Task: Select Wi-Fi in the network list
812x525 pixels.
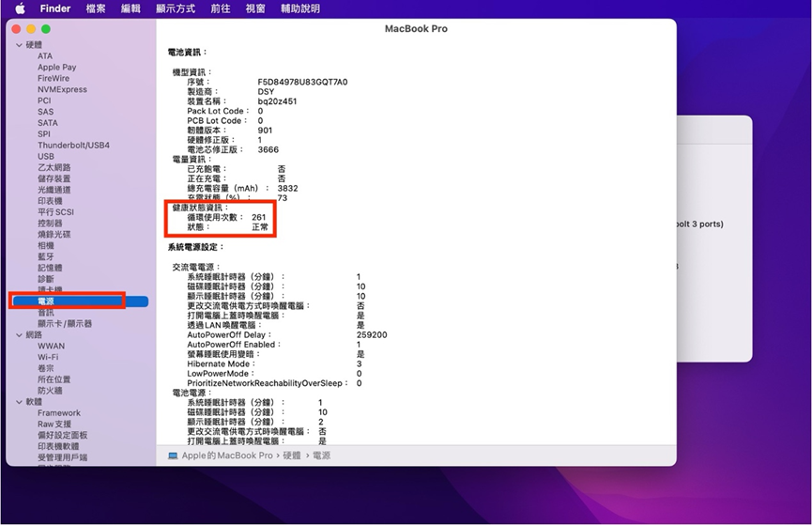Action: [x=48, y=357]
